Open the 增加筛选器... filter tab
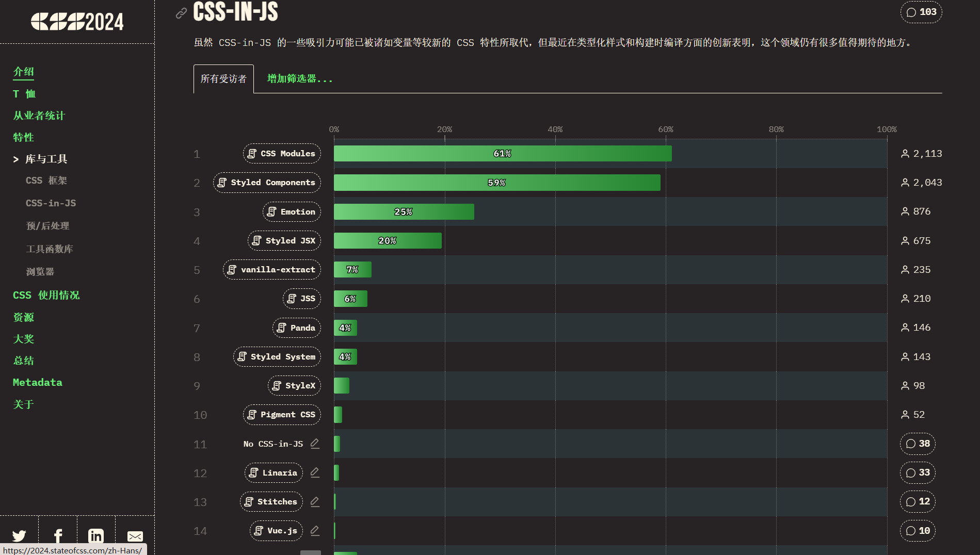 300,79
